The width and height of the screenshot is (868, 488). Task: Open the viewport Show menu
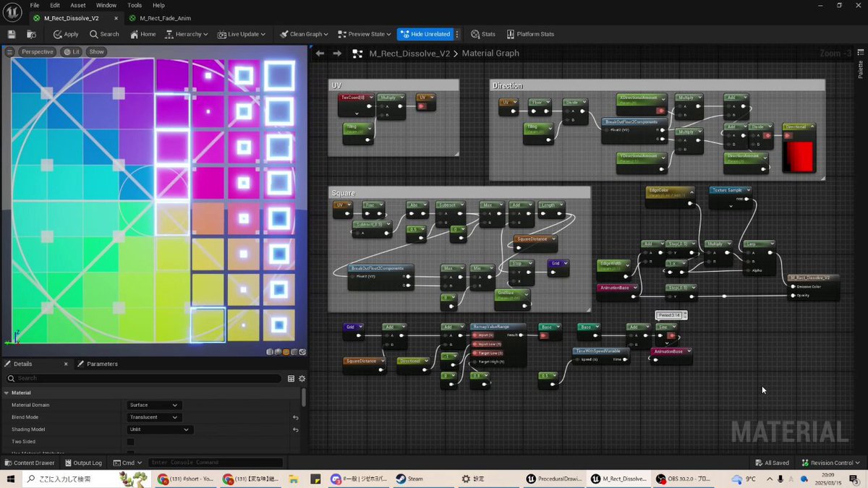97,52
